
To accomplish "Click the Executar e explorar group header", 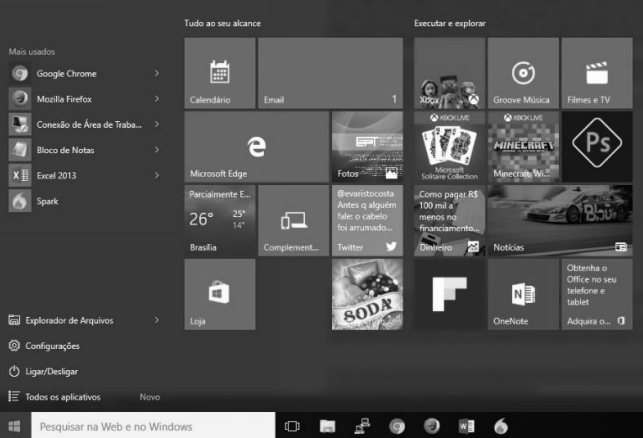I will click(x=450, y=23).
